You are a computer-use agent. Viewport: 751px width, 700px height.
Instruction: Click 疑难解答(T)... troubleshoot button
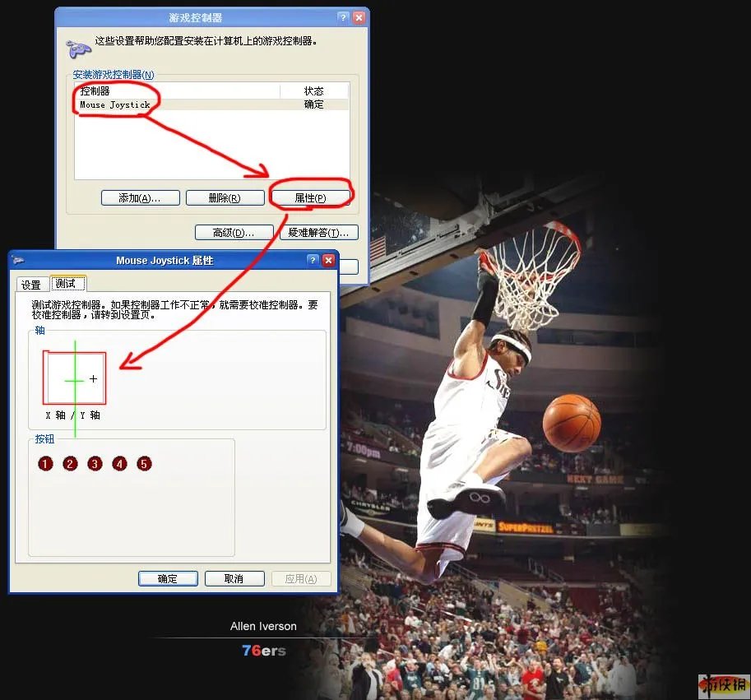coord(319,233)
